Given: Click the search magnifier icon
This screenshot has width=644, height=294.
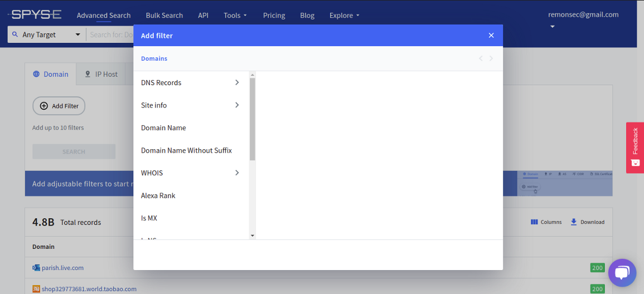Looking at the screenshot, I should click(16, 35).
